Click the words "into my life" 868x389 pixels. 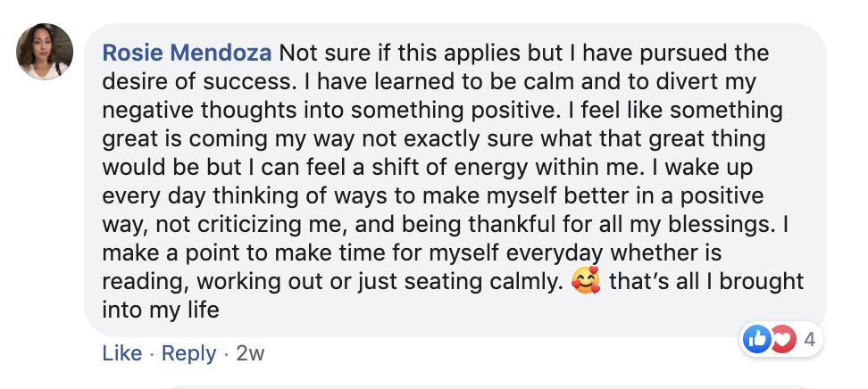(x=161, y=311)
